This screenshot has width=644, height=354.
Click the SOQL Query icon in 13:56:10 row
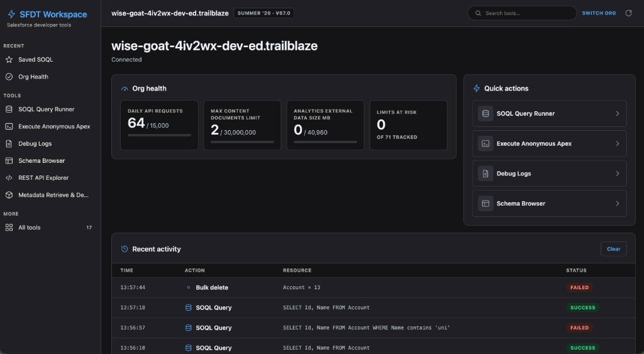click(x=189, y=348)
